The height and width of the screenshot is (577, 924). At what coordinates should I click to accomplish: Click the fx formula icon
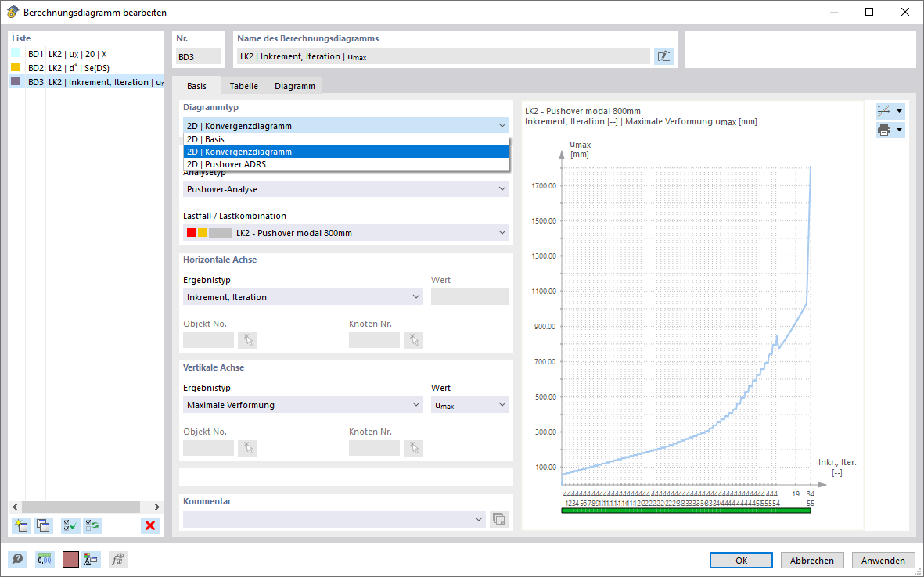[x=118, y=559]
